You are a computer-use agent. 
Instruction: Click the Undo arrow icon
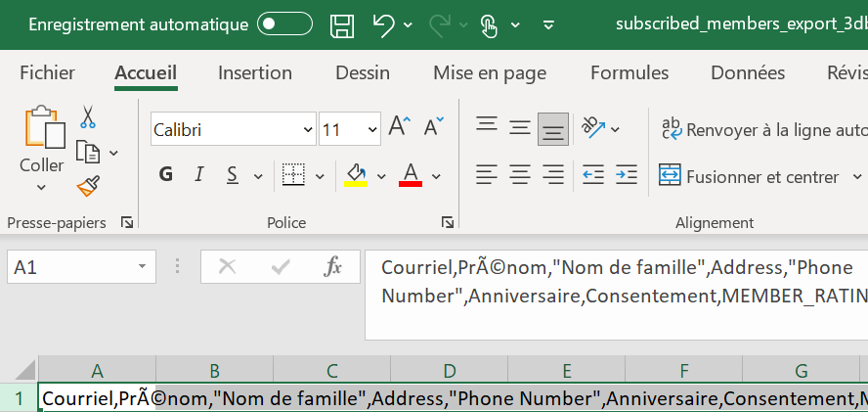point(383,24)
